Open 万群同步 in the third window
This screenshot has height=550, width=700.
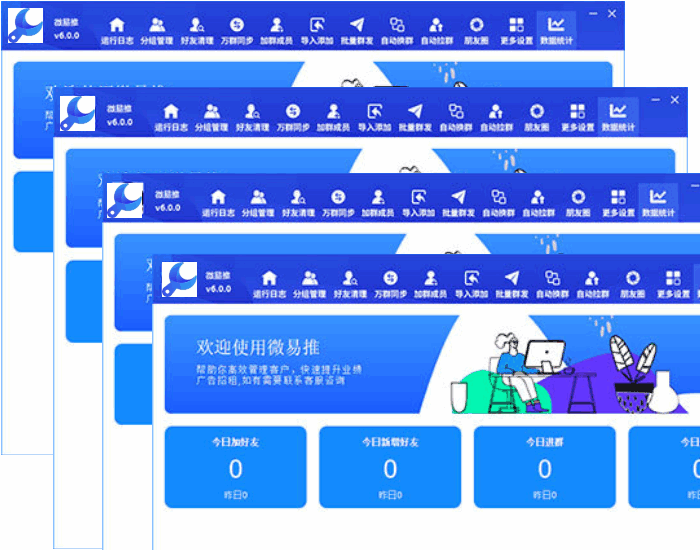click(338, 203)
